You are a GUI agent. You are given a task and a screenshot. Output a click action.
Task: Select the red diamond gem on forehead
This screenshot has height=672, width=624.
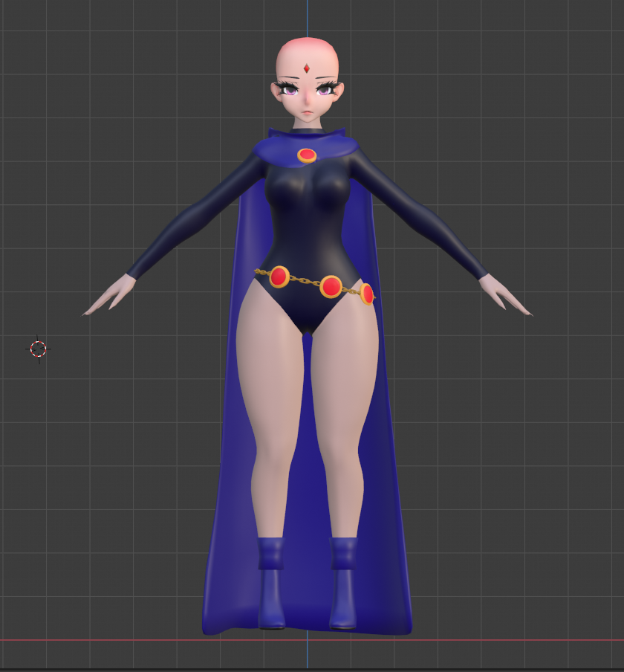pos(307,68)
